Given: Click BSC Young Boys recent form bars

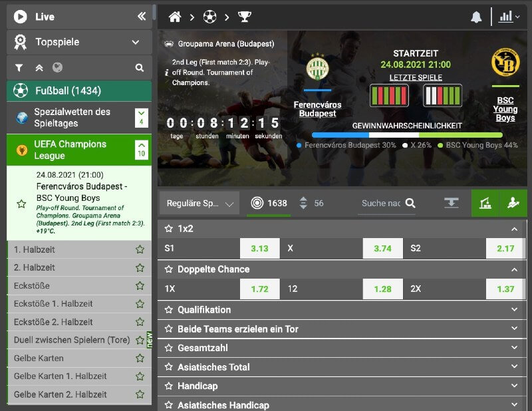Looking at the screenshot, I should (x=442, y=95).
